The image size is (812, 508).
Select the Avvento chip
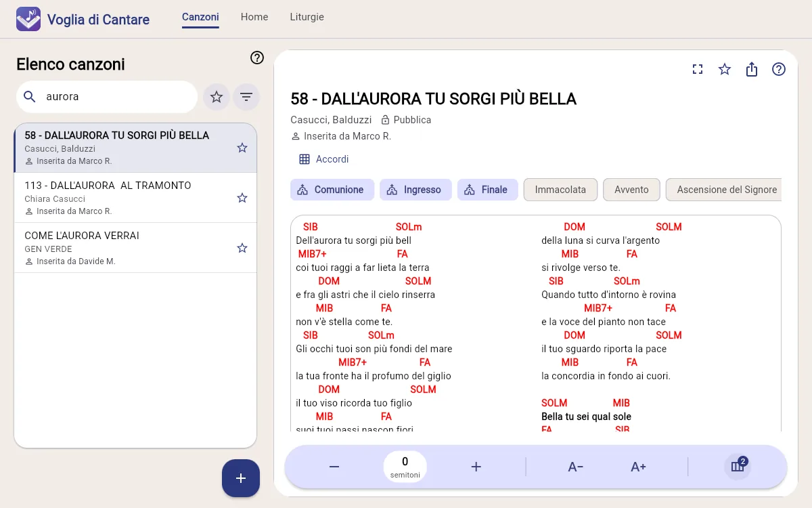point(631,190)
